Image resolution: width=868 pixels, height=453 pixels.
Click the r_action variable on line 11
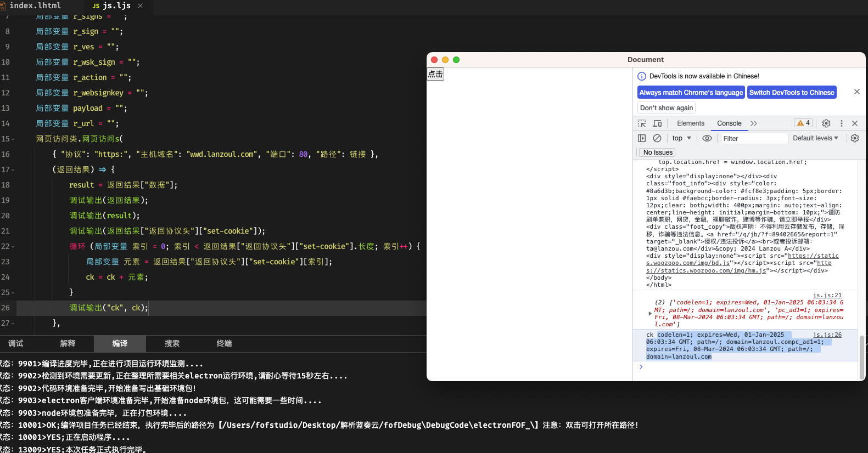coord(90,78)
